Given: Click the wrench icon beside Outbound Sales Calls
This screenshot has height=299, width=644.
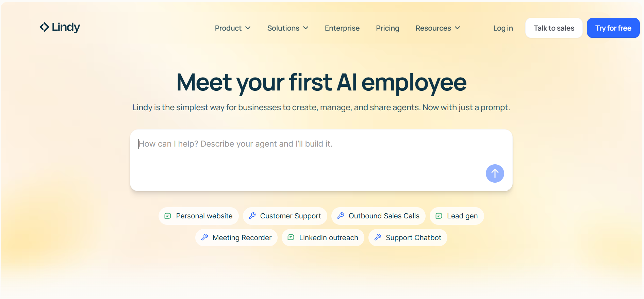Looking at the screenshot, I should click(341, 216).
